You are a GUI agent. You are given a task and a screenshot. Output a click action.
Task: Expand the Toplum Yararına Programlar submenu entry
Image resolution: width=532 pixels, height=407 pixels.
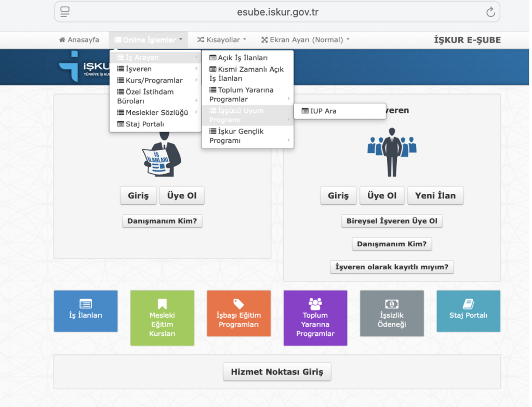coord(248,95)
